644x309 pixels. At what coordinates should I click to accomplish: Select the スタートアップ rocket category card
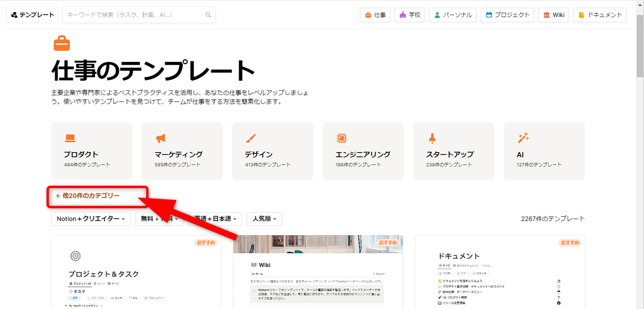[x=453, y=151]
